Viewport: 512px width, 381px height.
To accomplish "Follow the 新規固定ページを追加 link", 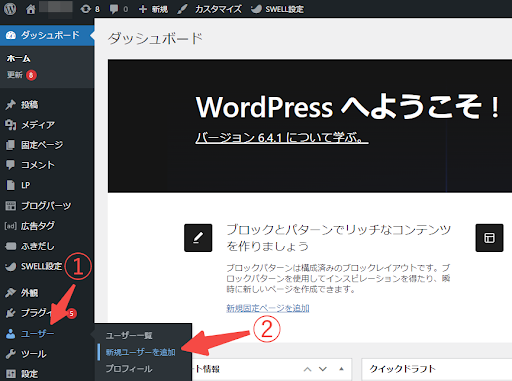I will pos(268,308).
